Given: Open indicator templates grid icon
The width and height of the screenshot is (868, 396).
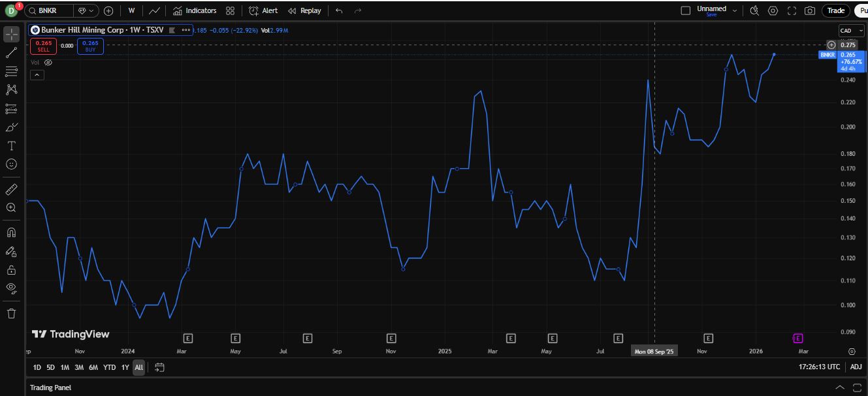Looking at the screenshot, I should tap(230, 10).
